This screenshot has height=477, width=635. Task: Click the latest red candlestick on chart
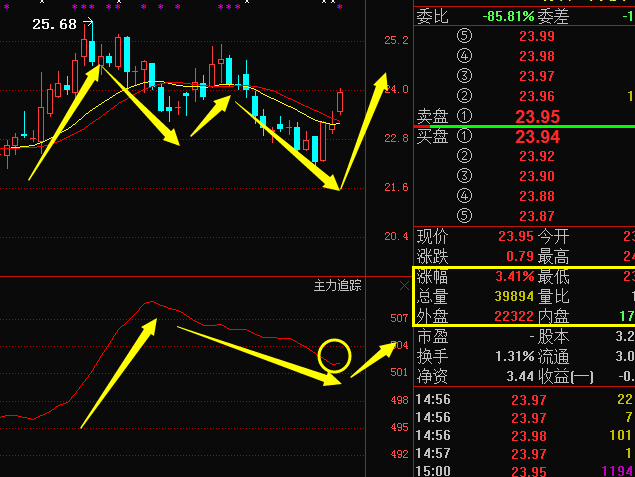pyautogui.click(x=340, y=101)
